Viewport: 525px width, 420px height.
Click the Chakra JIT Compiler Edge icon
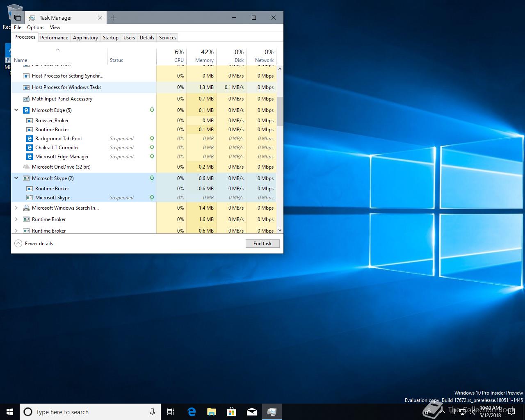click(30, 148)
